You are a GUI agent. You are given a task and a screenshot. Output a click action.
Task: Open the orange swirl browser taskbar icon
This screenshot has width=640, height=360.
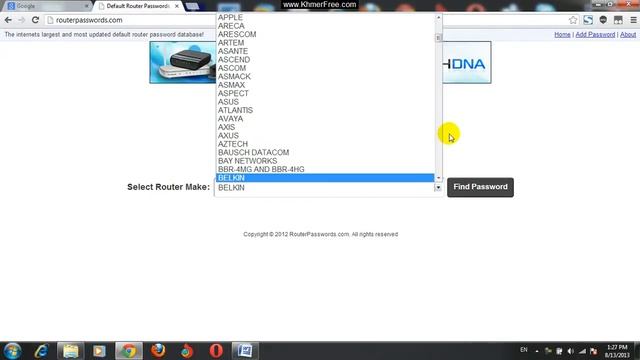click(x=187, y=351)
